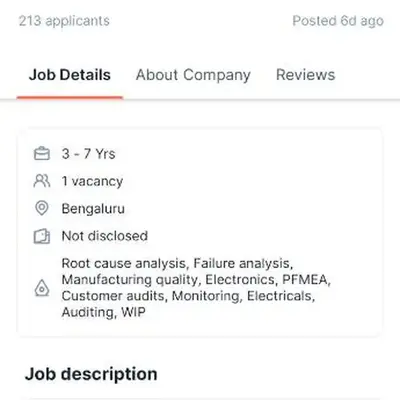Viewport: 400px width, 400px height.
Task: Click the 213 applicants text
Action: pos(64,21)
